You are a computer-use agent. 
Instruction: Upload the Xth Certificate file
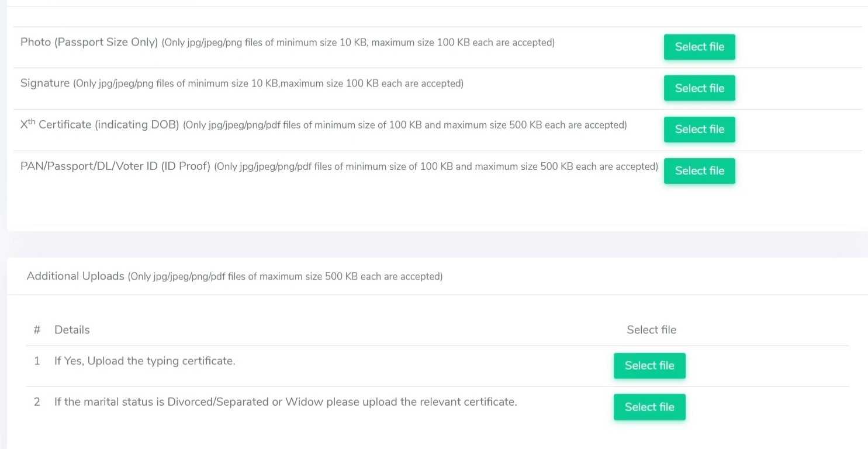tap(699, 129)
